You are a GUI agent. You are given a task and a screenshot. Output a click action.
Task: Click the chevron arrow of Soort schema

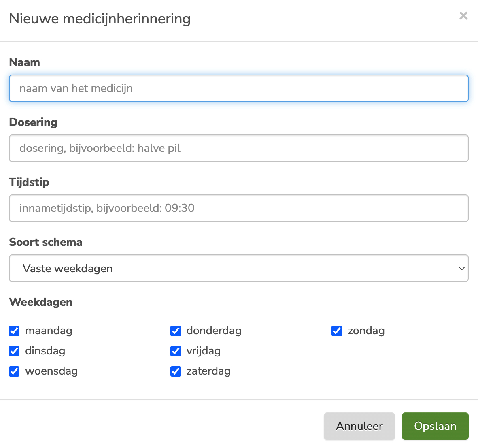click(461, 268)
